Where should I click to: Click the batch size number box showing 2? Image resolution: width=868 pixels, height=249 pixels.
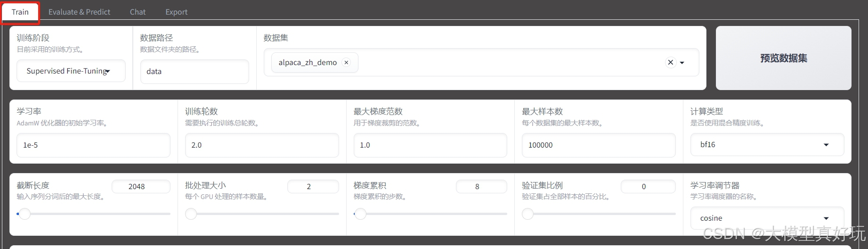[x=313, y=186]
